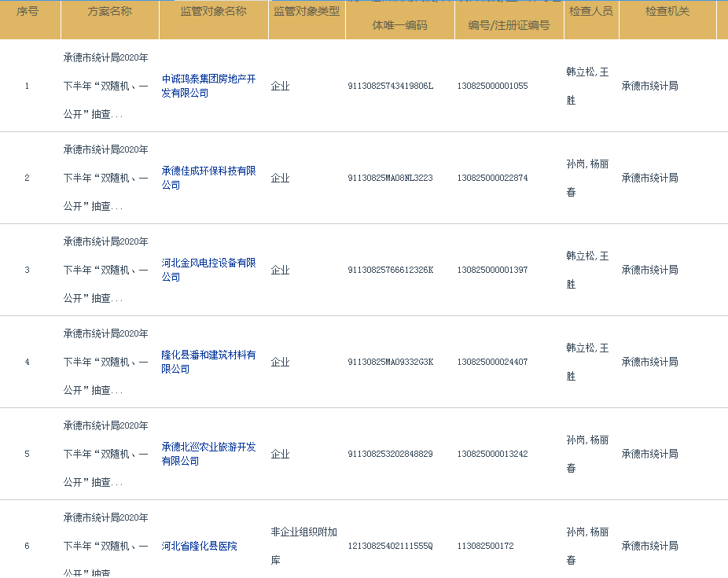This screenshot has height=578, width=728.
Task: Open link 隆化县潘和建筑材料有限公司
Action: 208,362
